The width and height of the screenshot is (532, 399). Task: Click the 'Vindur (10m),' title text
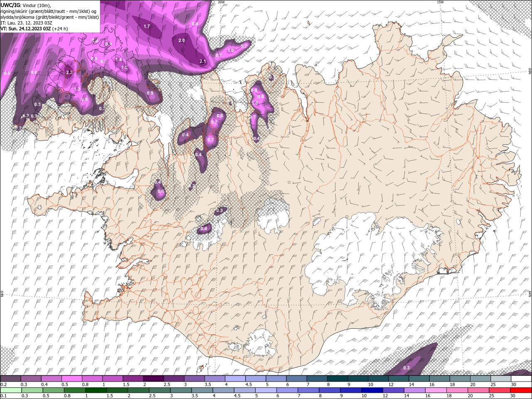37,5
